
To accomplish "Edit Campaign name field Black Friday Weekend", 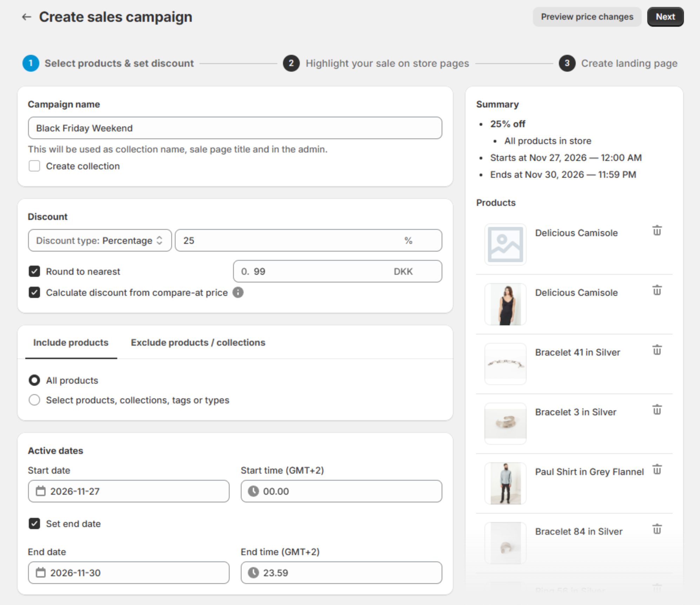I will pyautogui.click(x=235, y=128).
